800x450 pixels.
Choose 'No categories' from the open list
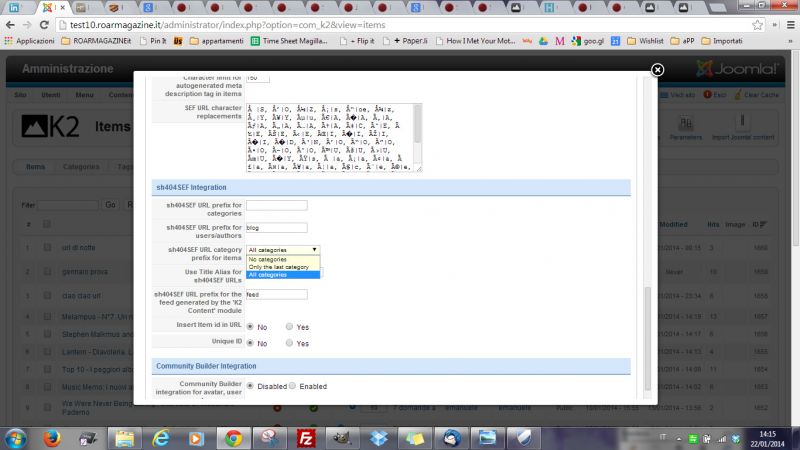283,259
